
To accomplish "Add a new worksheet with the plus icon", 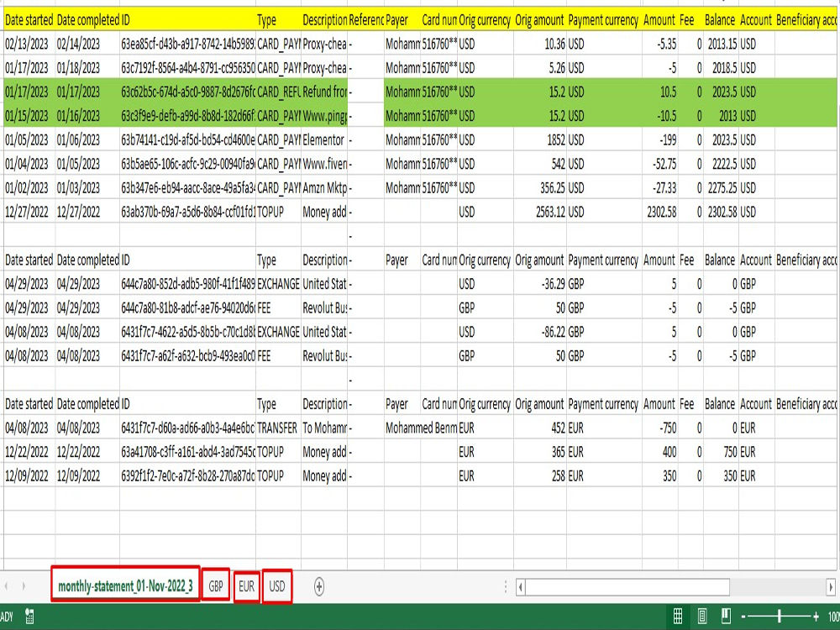I will (x=318, y=586).
